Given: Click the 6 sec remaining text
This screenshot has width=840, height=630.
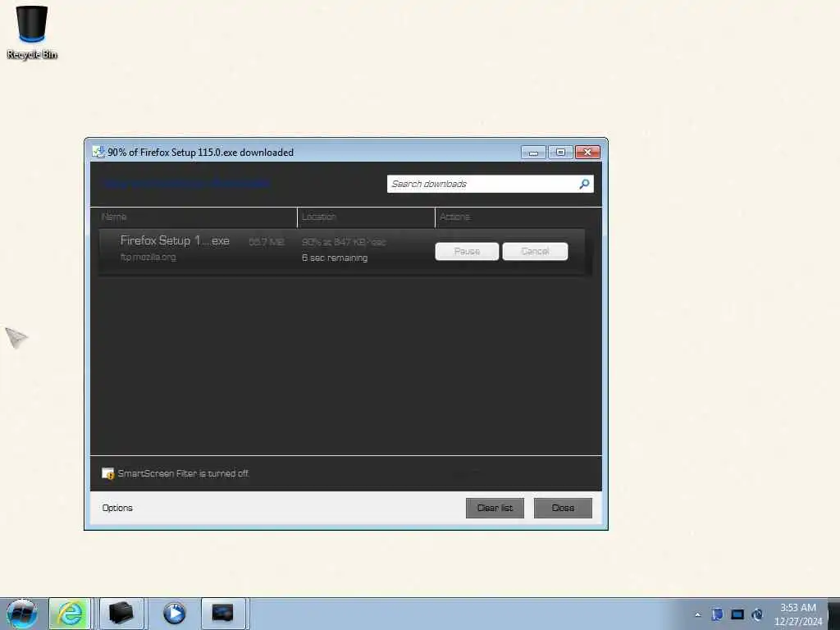Looking at the screenshot, I should pos(335,258).
